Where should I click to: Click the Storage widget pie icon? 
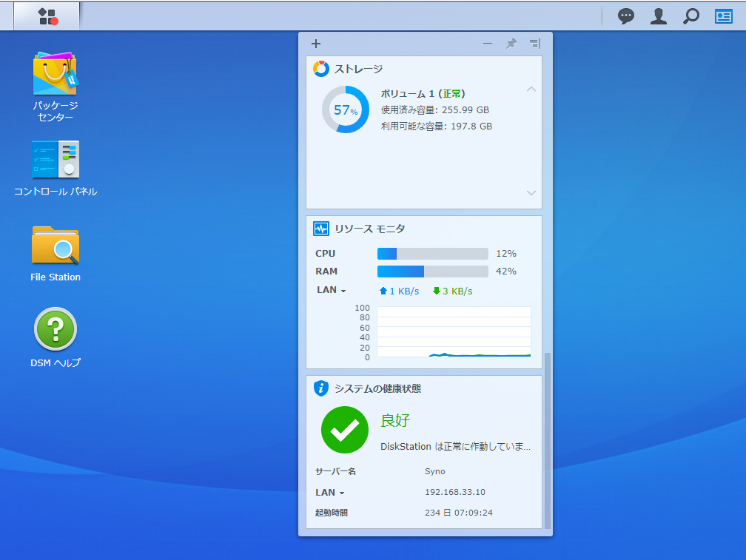click(321, 69)
